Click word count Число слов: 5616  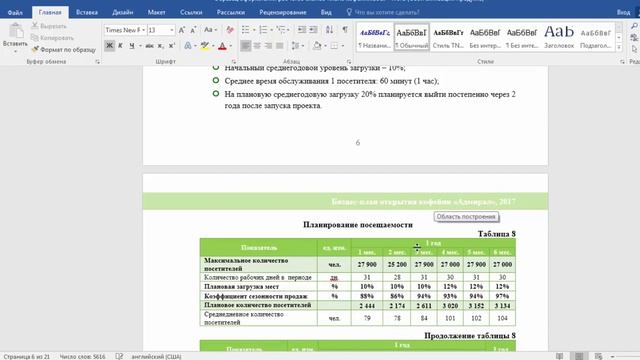click(x=83, y=356)
